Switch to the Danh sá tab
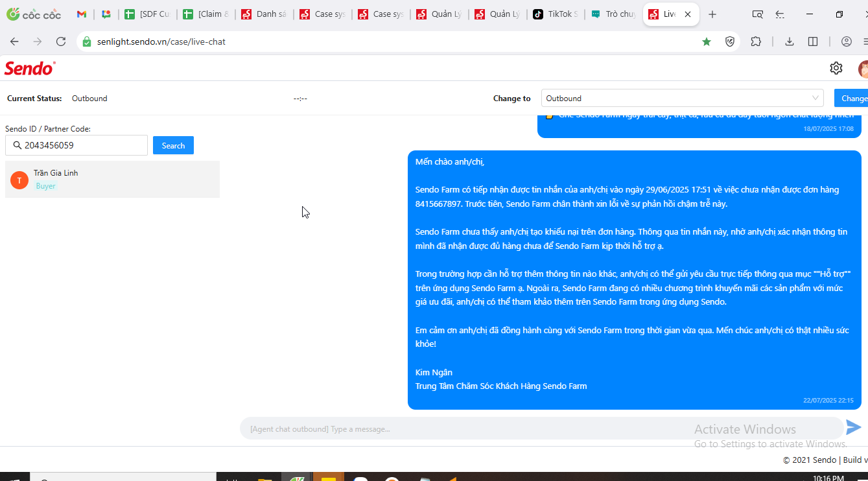 [x=264, y=14]
